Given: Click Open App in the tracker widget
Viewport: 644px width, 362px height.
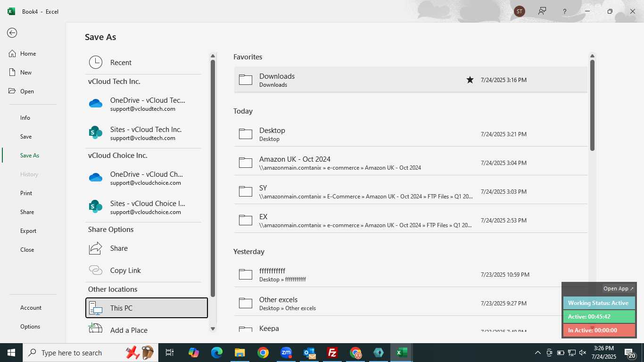Looking at the screenshot, I should (x=619, y=288).
